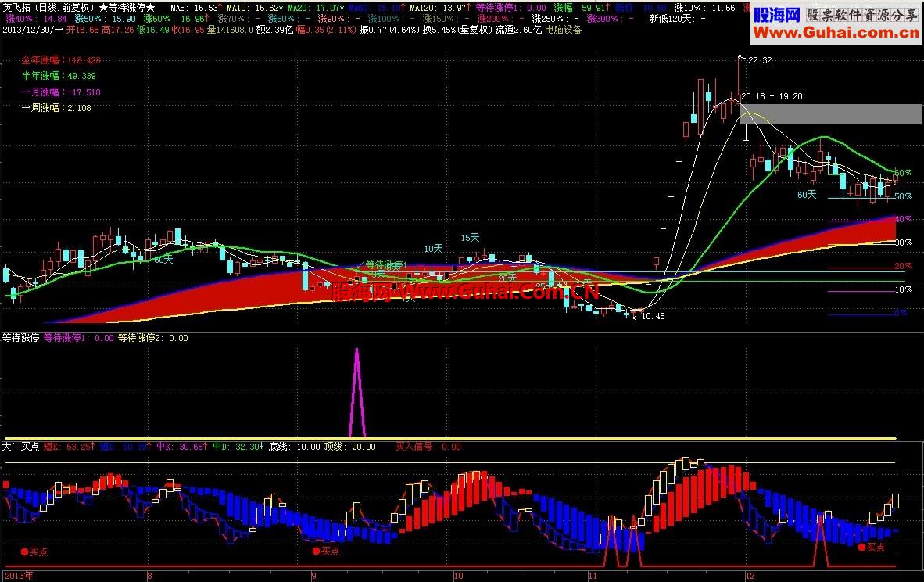Image resolution: width=924 pixels, height=582 pixels.
Task: Click the 涨40%: 14.84 label
Action: (x=37, y=19)
